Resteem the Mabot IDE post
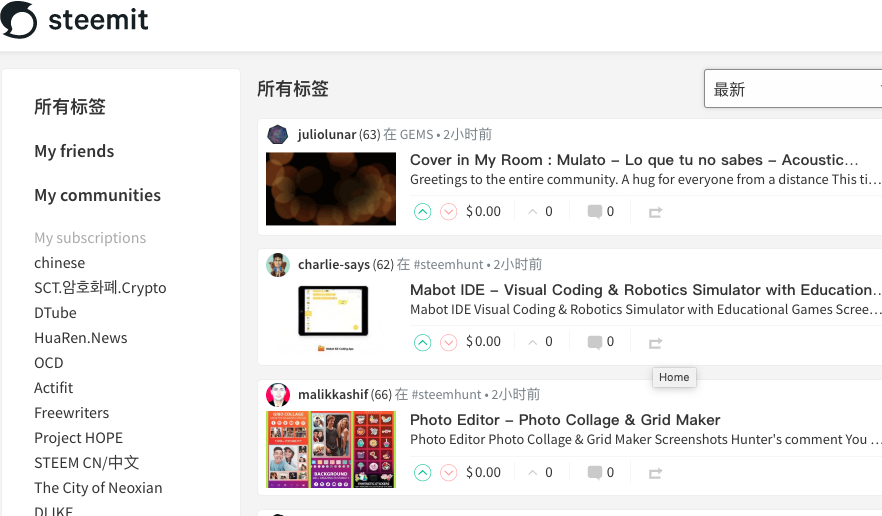 655,343
